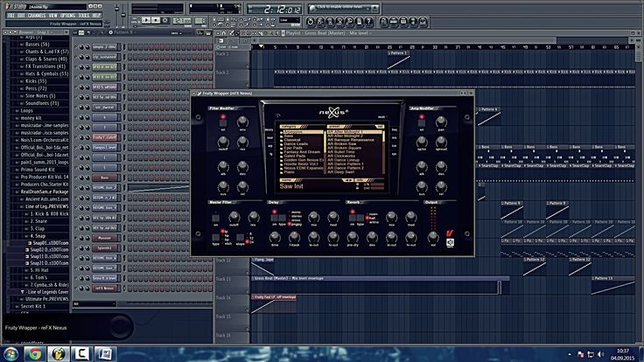
Task: Select the hall reverb type radio
Action: coord(367,218)
